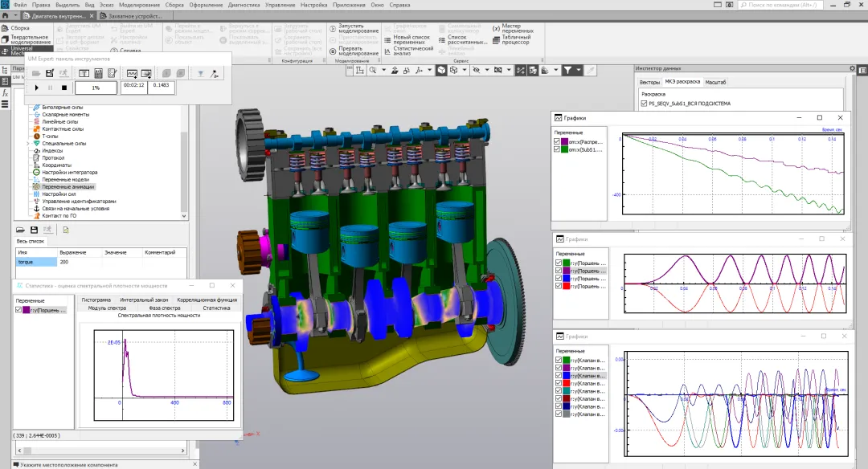Click Запустить моделирование icon in ribbon

click(332, 27)
